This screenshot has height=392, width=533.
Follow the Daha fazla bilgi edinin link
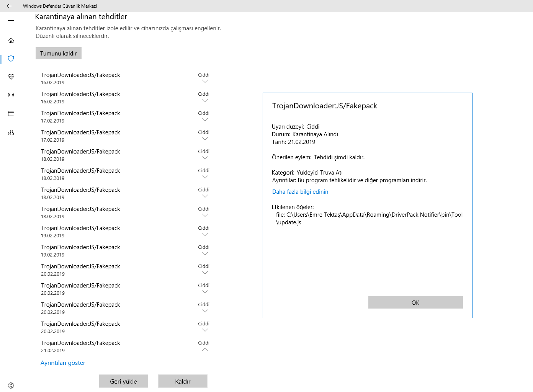(x=300, y=192)
